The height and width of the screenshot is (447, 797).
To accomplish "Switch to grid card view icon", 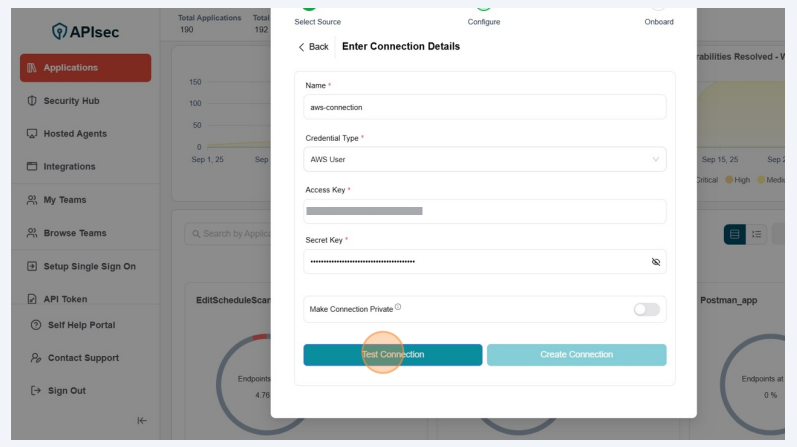I will 735,234.
